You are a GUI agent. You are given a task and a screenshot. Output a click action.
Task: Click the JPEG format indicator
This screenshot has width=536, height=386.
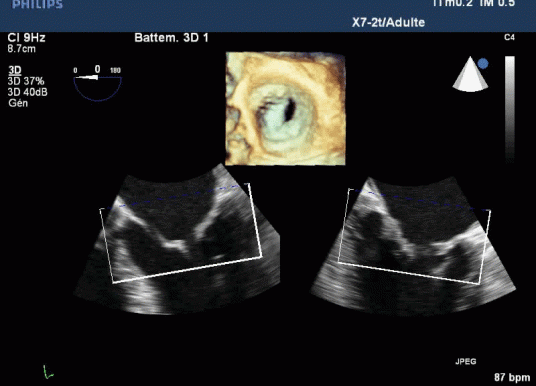pyautogui.click(x=466, y=361)
